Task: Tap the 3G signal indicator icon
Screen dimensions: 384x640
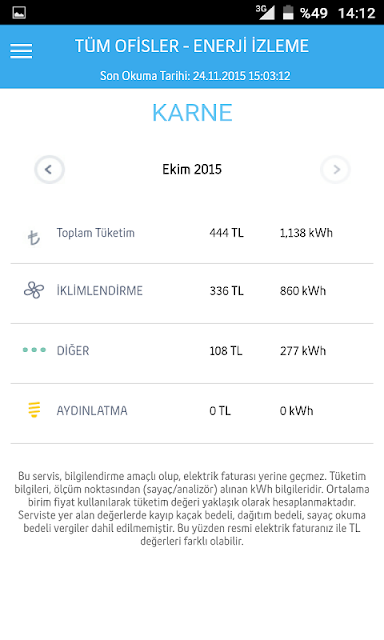Action: click(265, 12)
